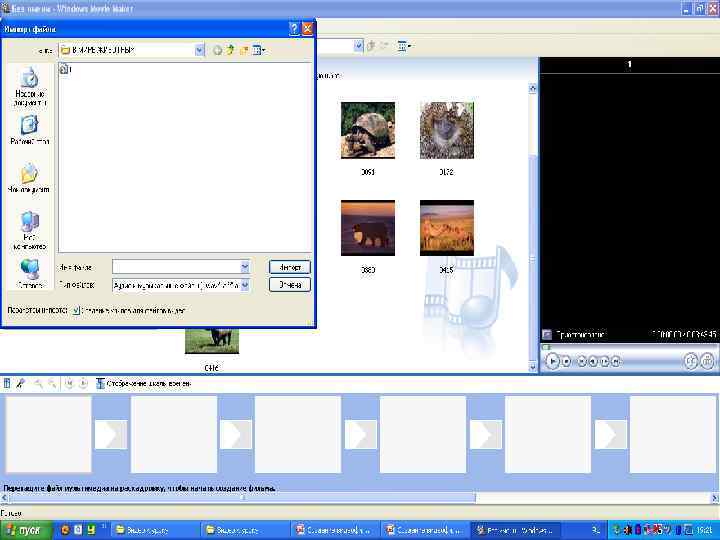Click Movie Maker new collection folder icon

pos(384,46)
